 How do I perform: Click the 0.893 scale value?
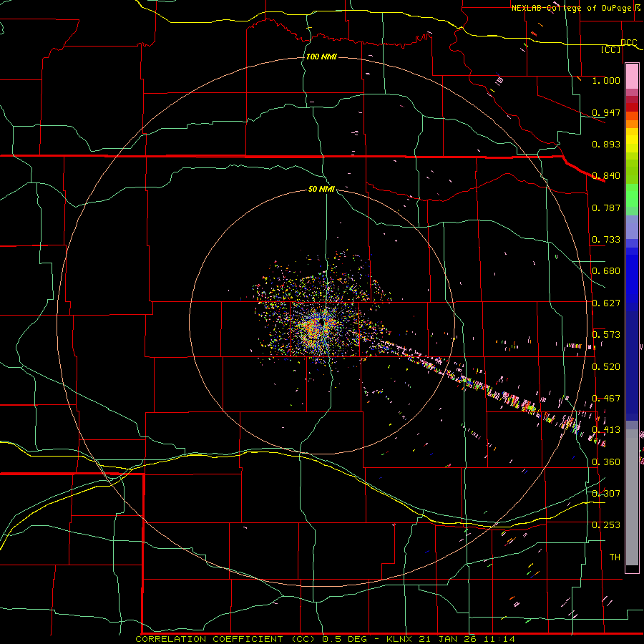[606, 144]
